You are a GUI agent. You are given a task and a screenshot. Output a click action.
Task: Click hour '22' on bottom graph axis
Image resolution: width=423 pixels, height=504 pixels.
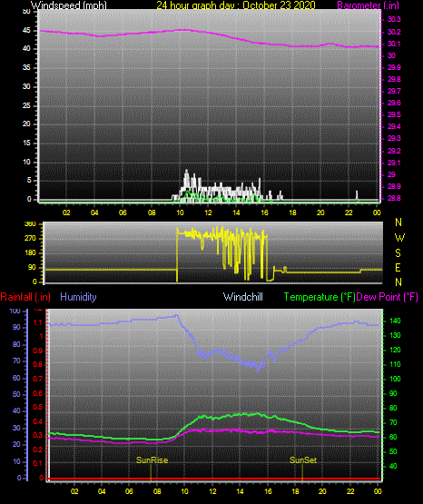click(350, 491)
